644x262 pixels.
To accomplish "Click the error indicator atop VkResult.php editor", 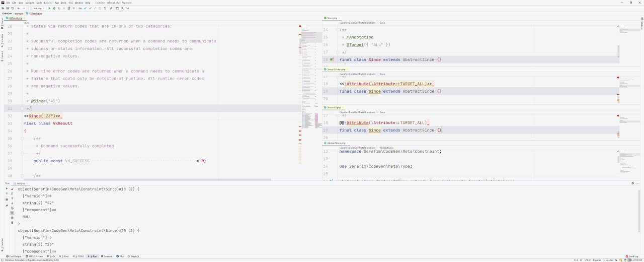I will click(300, 26).
